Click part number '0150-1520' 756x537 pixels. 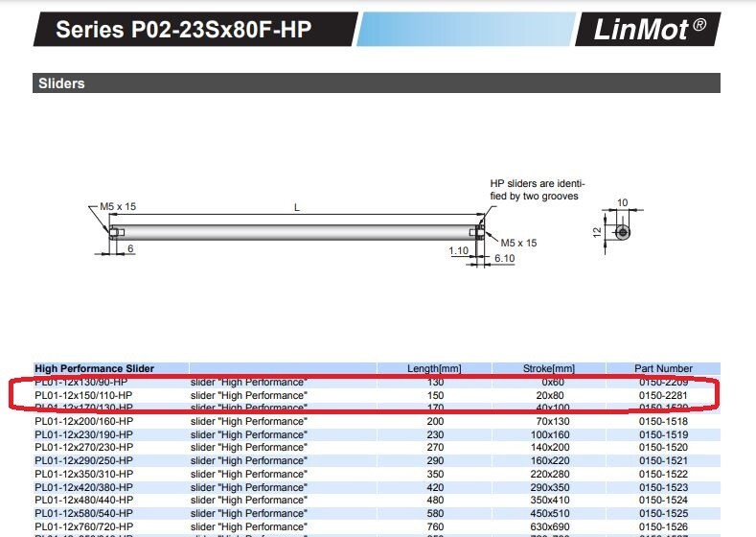tap(663, 448)
